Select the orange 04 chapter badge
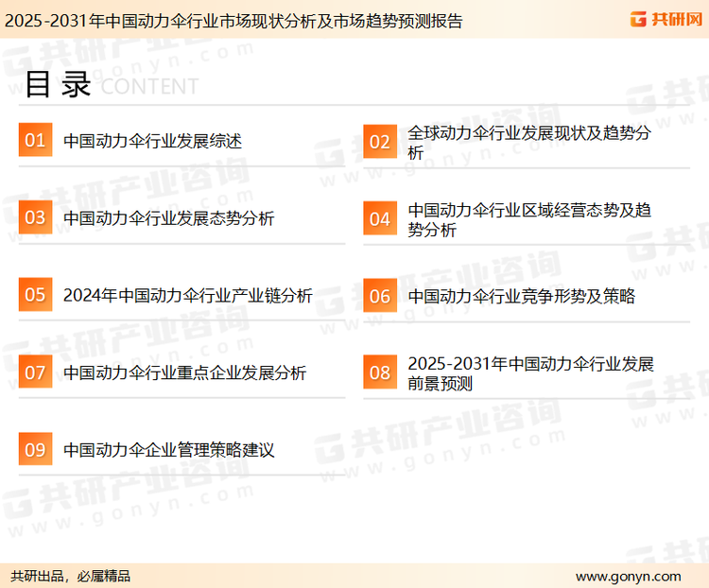This screenshot has height=588, width=709. click(x=380, y=218)
